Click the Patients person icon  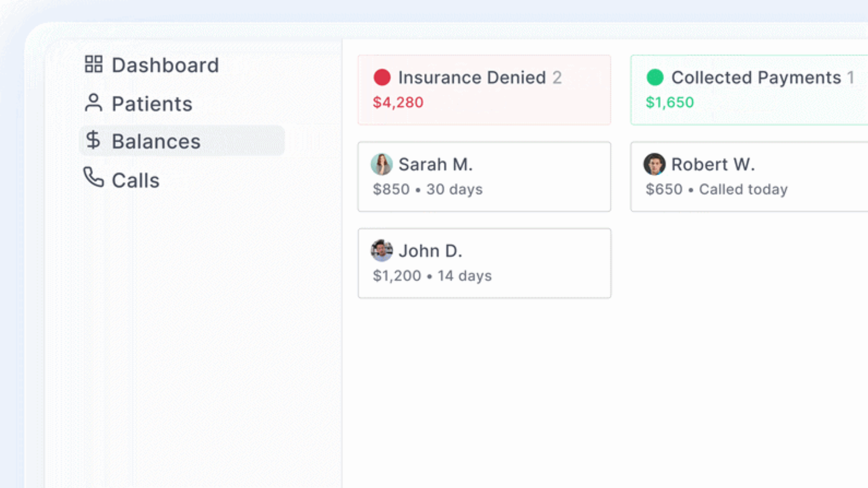point(93,103)
